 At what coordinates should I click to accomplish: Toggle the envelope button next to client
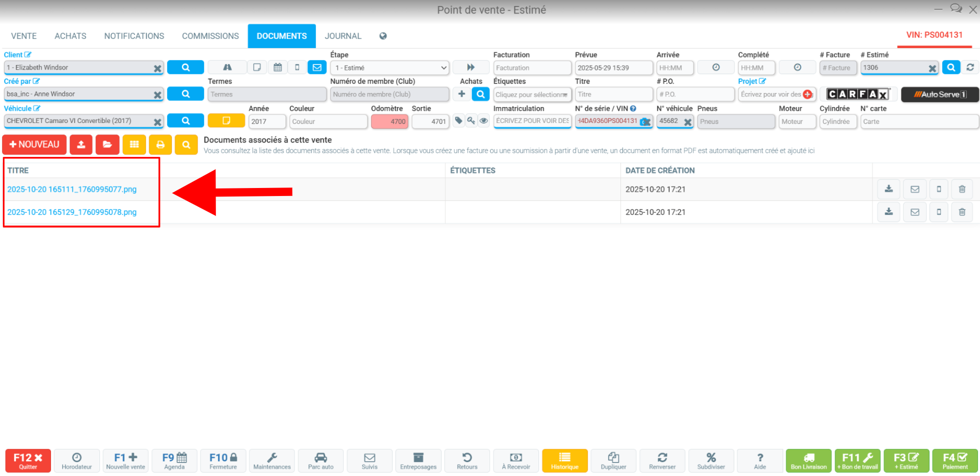(x=317, y=67)
